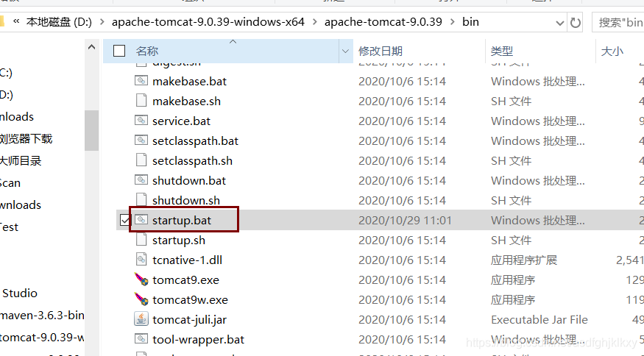Select the tool-wrapper.bat file name
Screen dimensions: 644x356
coord(198,340)
